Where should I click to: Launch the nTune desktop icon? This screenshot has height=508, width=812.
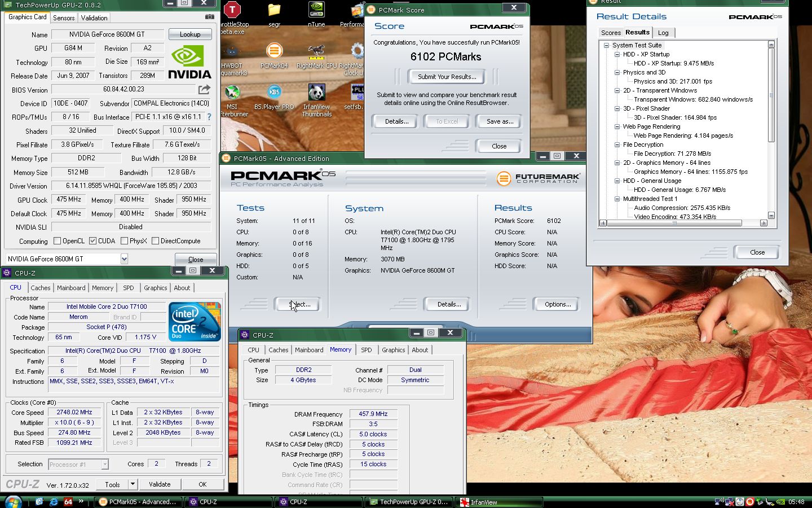click(316, 10)
